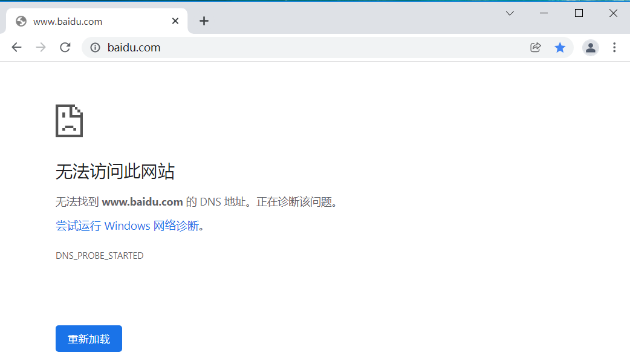This screenshot has height=364, width=630.
Task: Open a new tab with plus button
Action: point(204,21)
